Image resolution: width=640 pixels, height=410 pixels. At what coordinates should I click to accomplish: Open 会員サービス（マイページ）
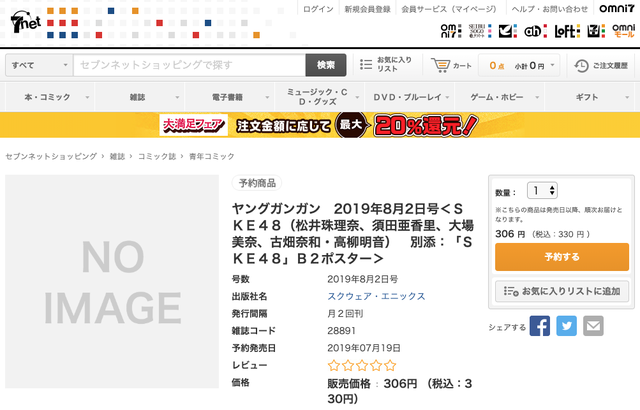pos(449,9)
